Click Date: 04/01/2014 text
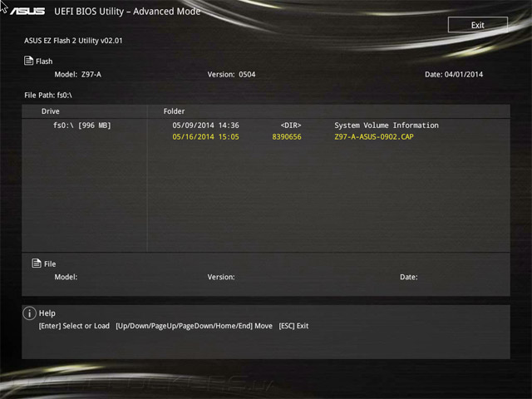Image resolution: width=532 pixels, height=399 pixels. [x=454, y=74]
